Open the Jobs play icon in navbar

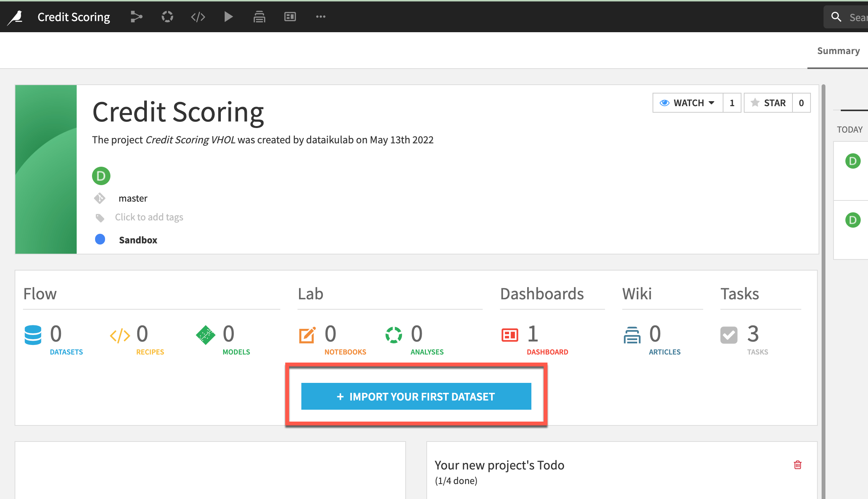[229, 17]
